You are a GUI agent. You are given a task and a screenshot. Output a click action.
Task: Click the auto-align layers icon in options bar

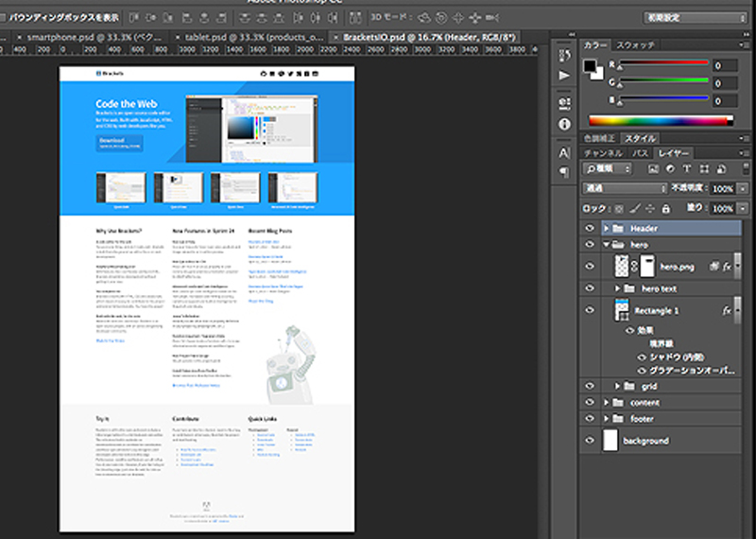point(355,18)
